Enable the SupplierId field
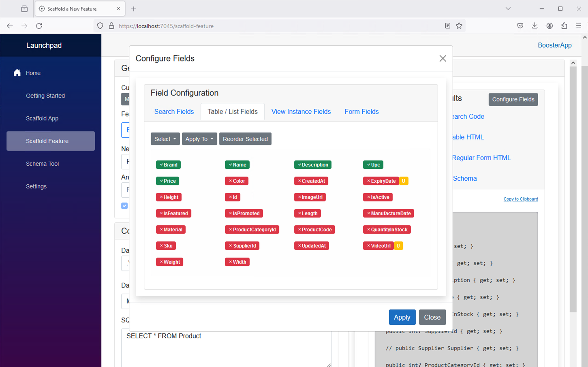Viewport: 588px width, 367px height. [242, 246]
